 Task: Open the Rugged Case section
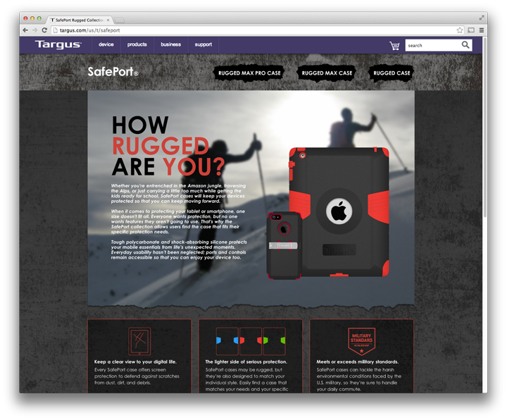[392, 73]
